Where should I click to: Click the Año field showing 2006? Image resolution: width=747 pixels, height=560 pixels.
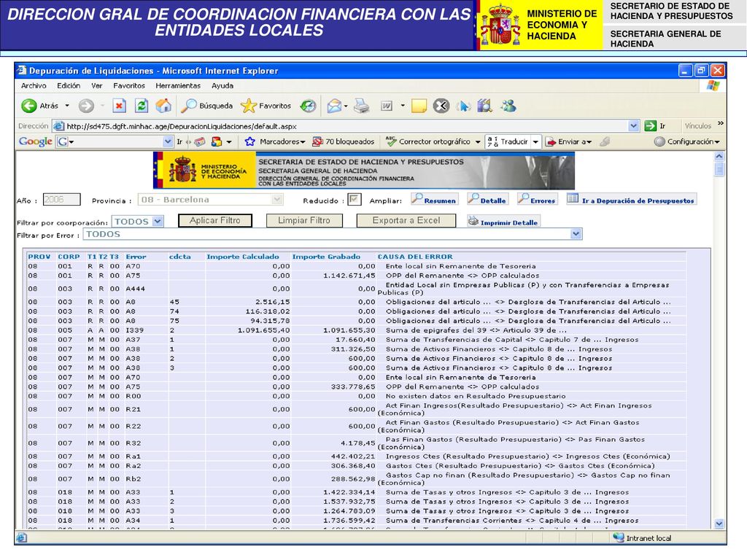[61, 200]
